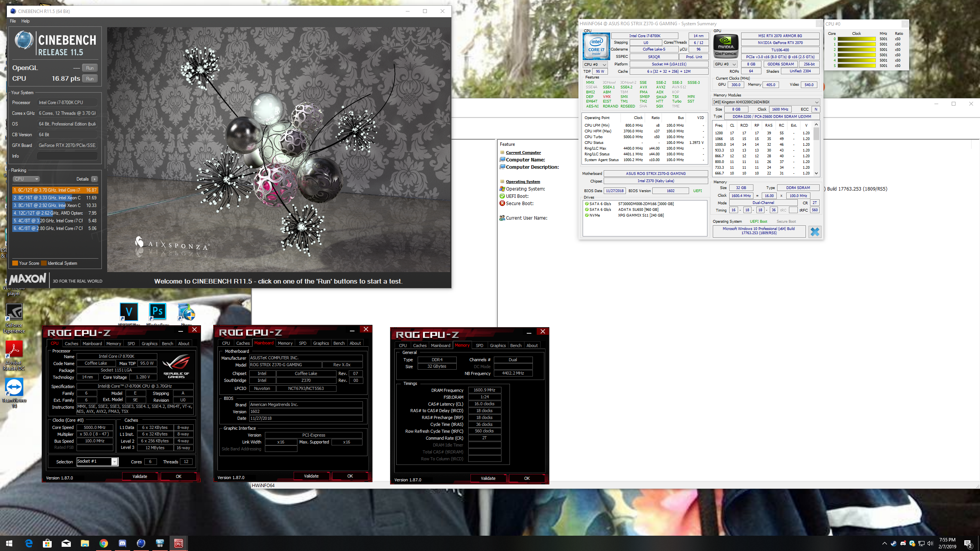This screenshot has height=551, width=980.
Task: Click the NVIDIA GeForce logo in HWiNFO
Action: click(726, 46)
